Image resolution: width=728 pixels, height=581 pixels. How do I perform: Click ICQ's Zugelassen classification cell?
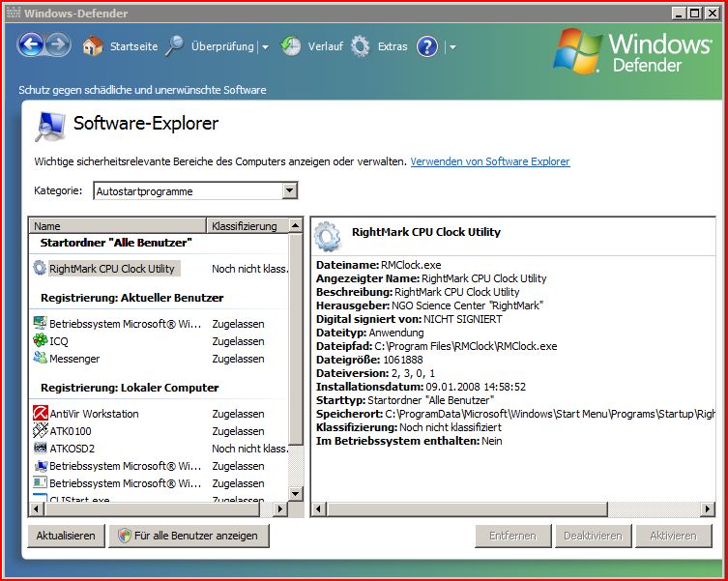point(238,341)
